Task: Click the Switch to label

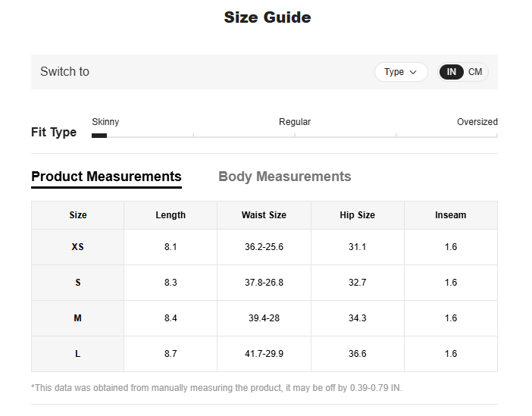Action: point(64,72)
